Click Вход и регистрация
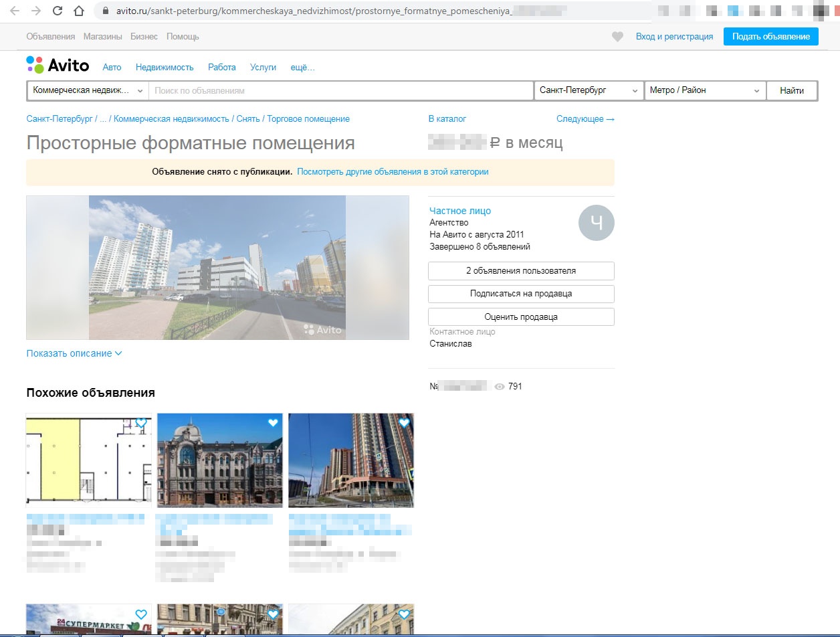 674,37
